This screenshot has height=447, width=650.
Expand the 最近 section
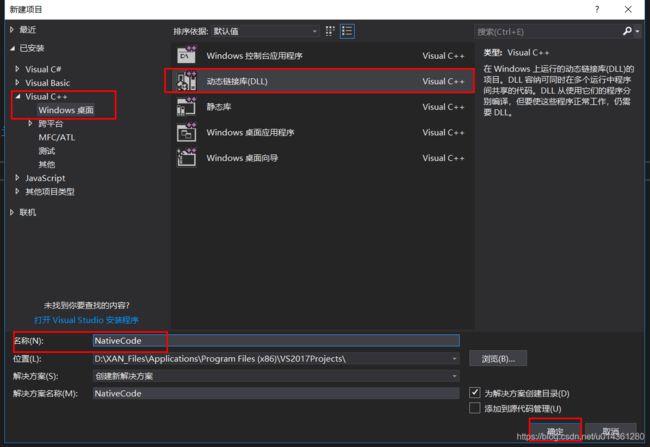pyautogui.click(x=12, y=29)
